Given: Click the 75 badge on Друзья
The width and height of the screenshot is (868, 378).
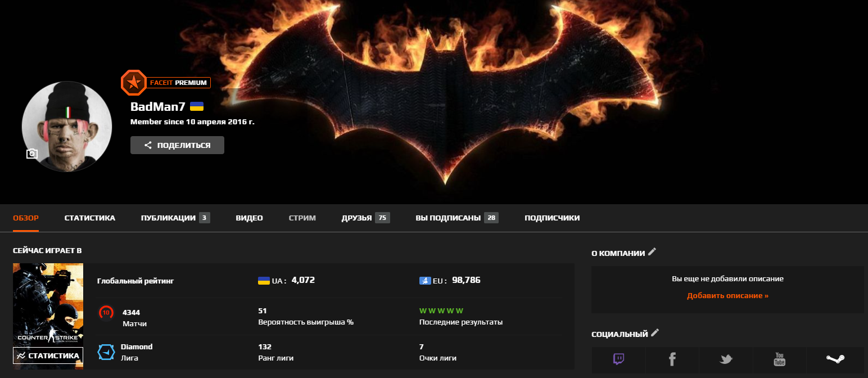Looking at the screenshot, I should [x=382, y=218].
